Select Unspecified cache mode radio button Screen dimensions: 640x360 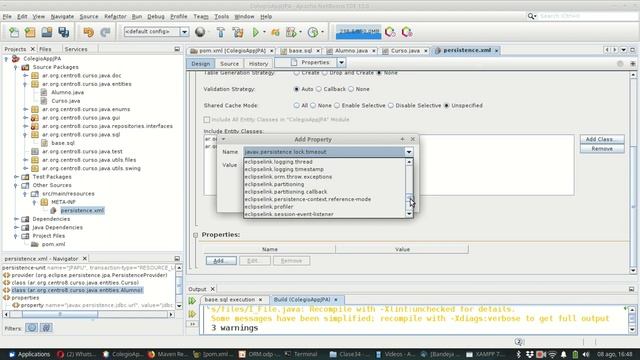click(447, 105)
